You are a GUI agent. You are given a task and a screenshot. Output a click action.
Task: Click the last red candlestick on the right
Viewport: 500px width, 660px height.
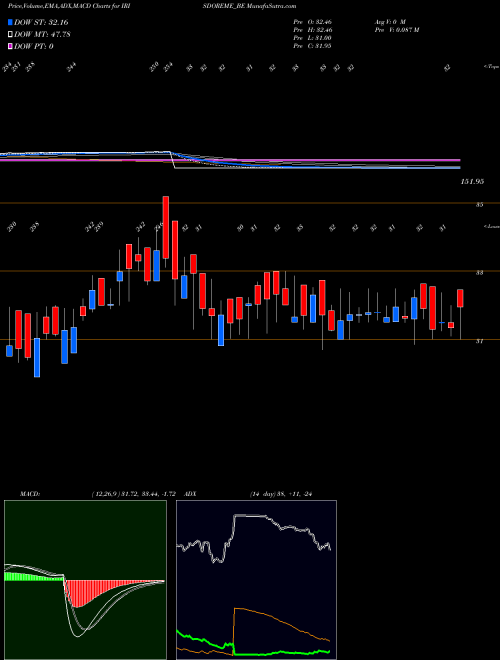[460, 298]
